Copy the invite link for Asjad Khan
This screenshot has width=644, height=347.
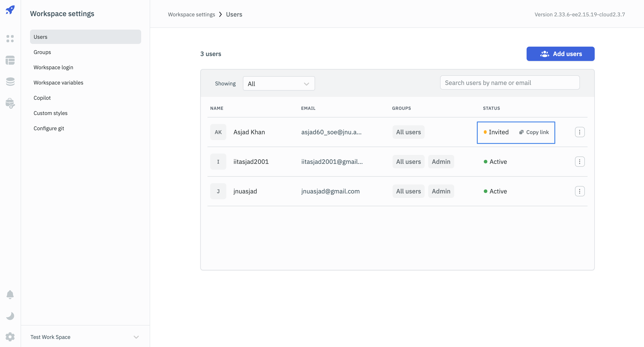(534, 132)
